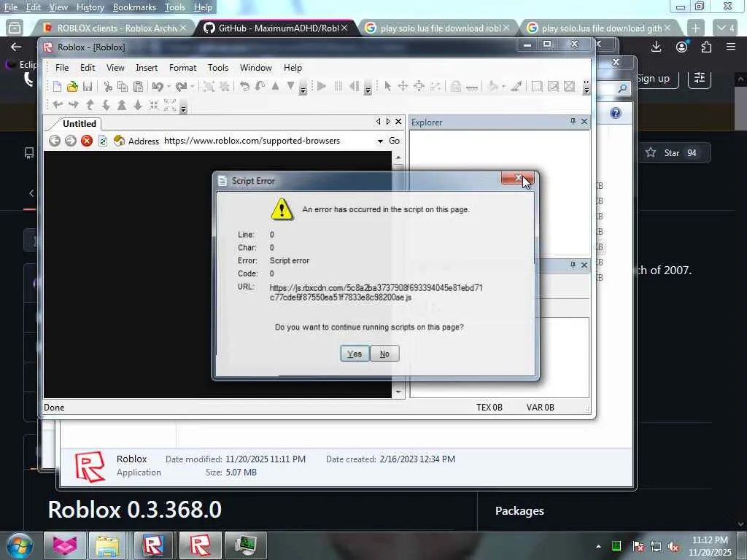Image resolution: width=747 pixels, height=560 pixels.
Task: Click the paint Fill color tool icon
Action: pyautogui.click(x=493, y=86)
